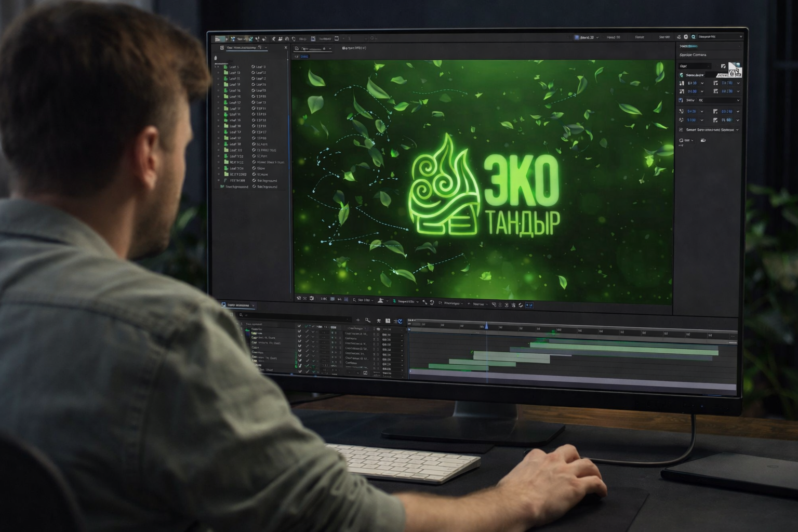798x532 pixels.
Task: Open the graph editor icon in the timeline toolbar
Action: coord(398,321)
